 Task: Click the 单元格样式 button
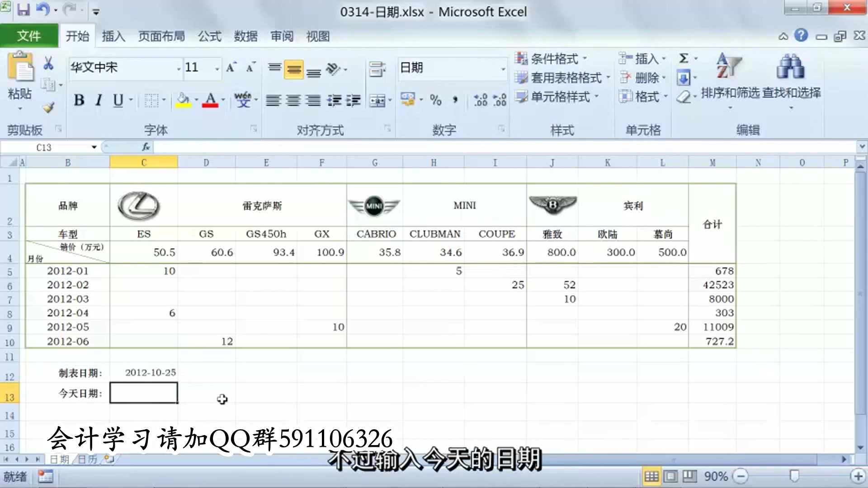coord(559,97)
